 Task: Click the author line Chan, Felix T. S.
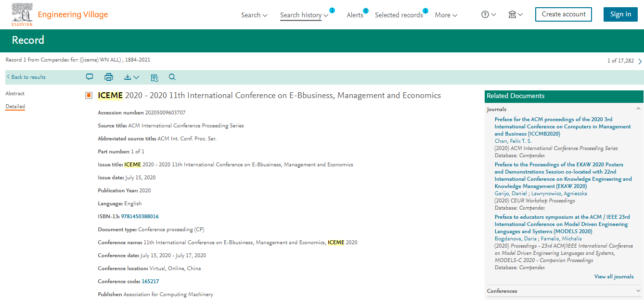tap(514, 141)
